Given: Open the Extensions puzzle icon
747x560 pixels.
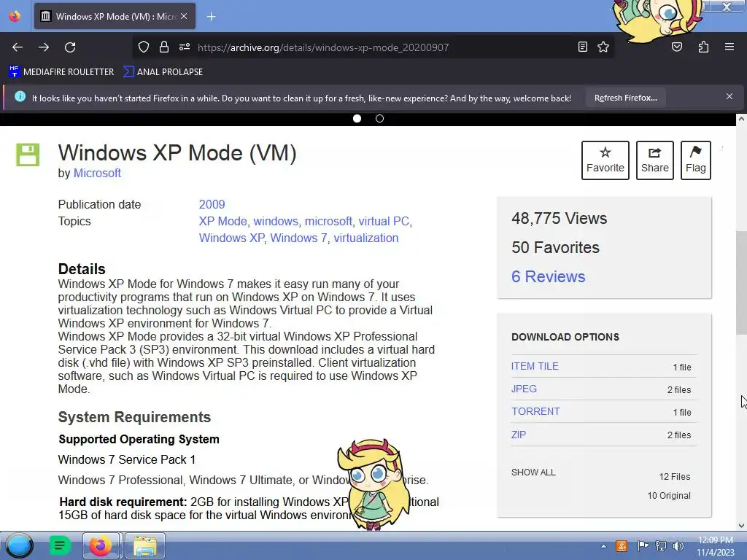Looking at the screenshot, I should coord(703,47).
